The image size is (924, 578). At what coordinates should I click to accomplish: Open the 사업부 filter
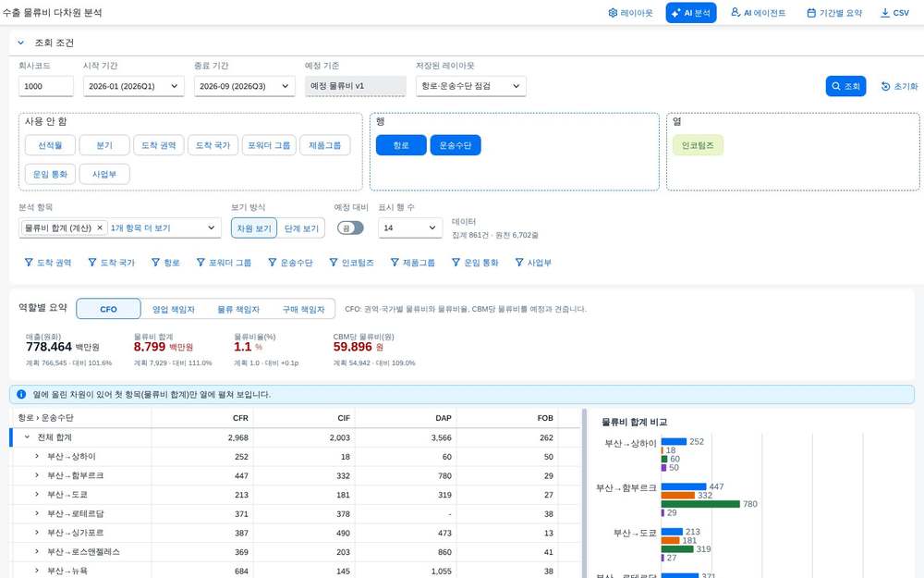533,263
